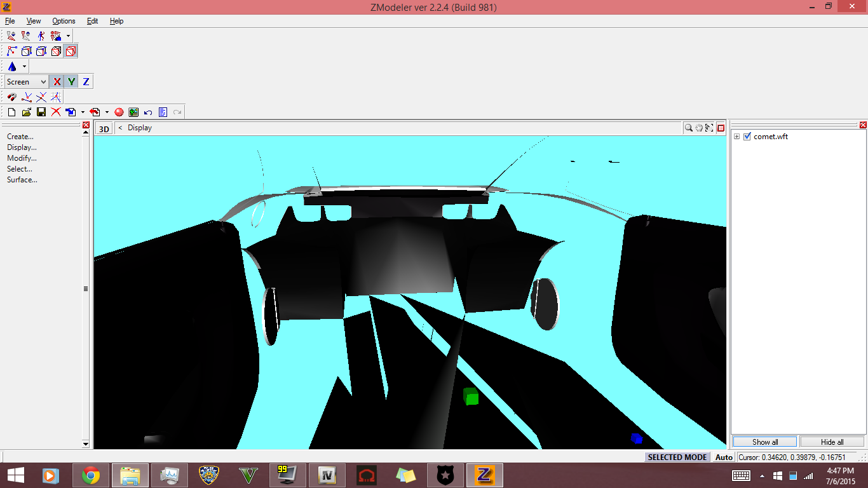Uncheck the comet.wft visibility checkbox
Image resolution: width=868 pixels, height=488 pixels.
point(747,137)
